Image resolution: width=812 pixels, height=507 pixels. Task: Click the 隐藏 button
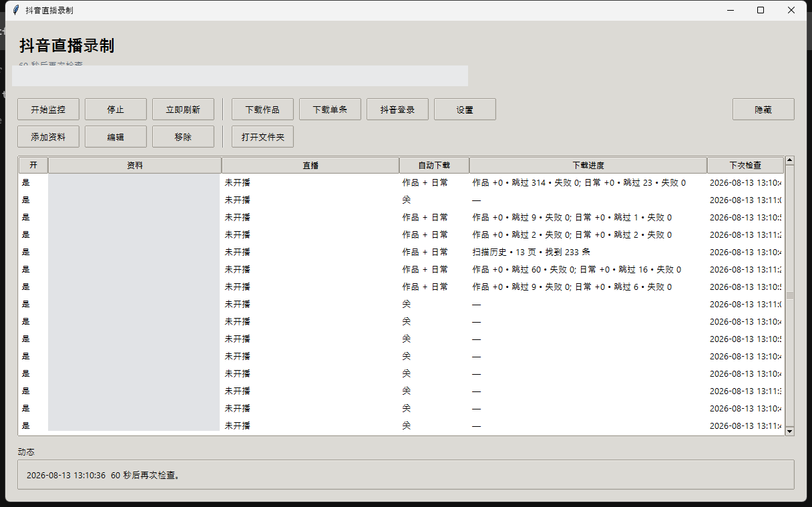pos(763,110)
